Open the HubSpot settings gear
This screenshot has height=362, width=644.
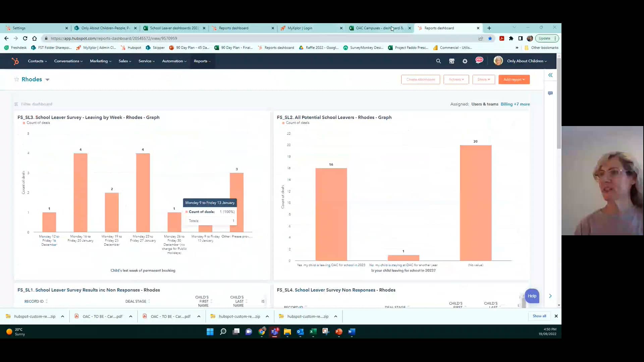click(x=465, y=61)
